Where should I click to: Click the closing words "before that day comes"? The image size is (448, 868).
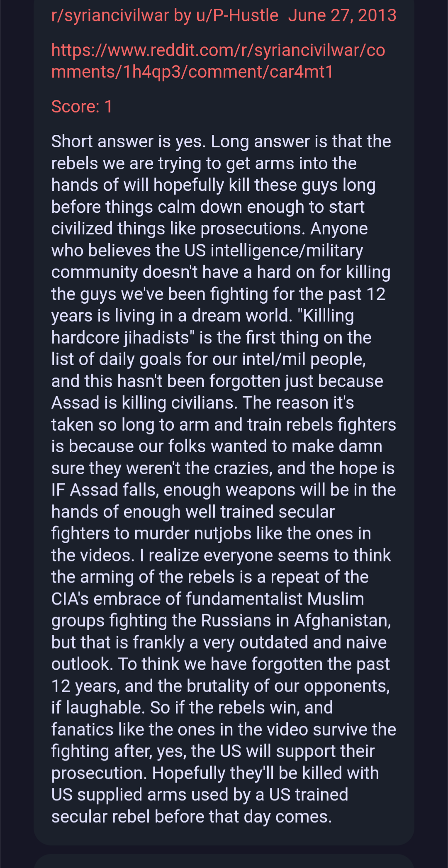[243, 817]
